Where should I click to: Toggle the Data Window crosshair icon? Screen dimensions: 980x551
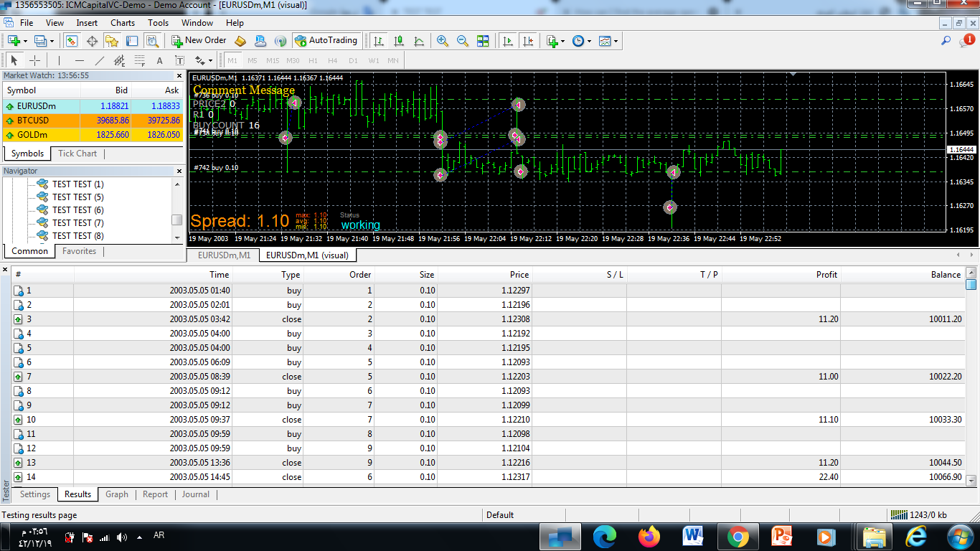coord(92,41)
